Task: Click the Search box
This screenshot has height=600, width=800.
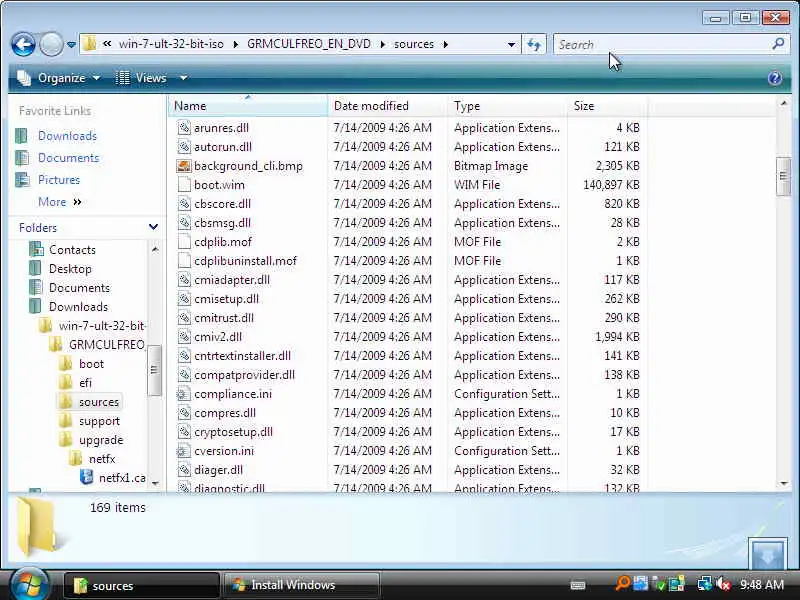Action: point(670,44)
